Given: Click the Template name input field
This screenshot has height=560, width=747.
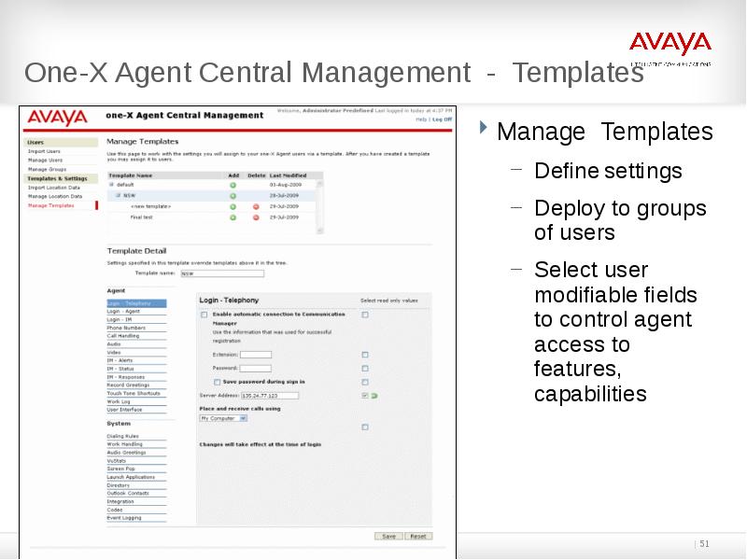Looking at the screenshot, I should point(221,274).
